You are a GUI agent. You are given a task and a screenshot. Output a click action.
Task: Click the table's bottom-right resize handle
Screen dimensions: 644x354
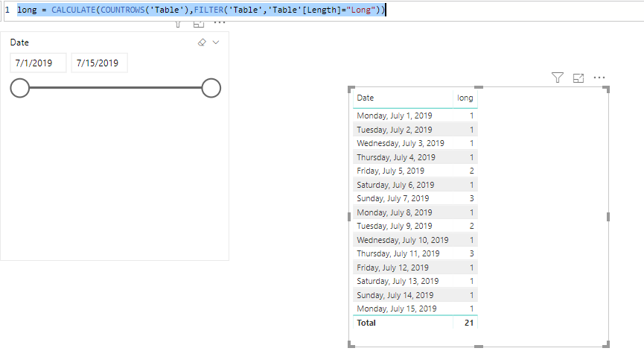[606, 344]
